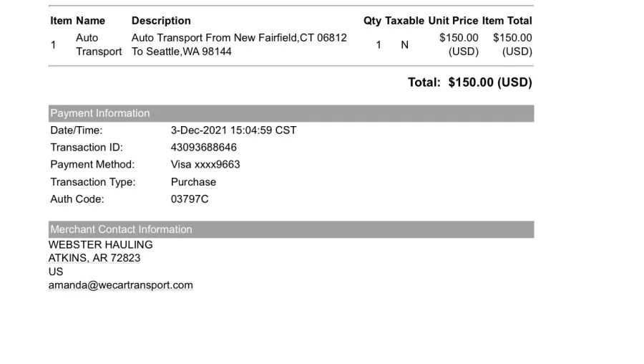Click the Taxable value N

404,45
